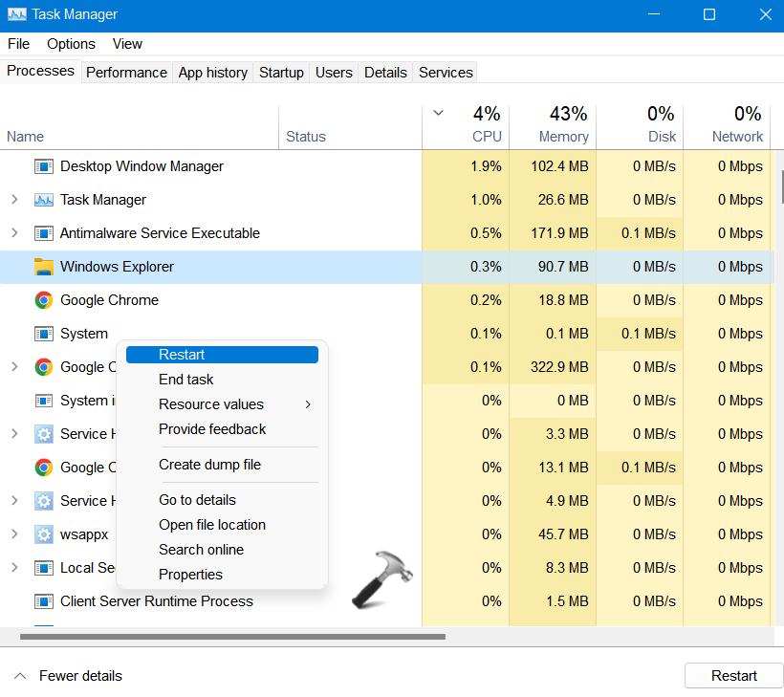Click the wsappx gear icon
Viewport: 784px width, 697px height.
click(43, 534)
